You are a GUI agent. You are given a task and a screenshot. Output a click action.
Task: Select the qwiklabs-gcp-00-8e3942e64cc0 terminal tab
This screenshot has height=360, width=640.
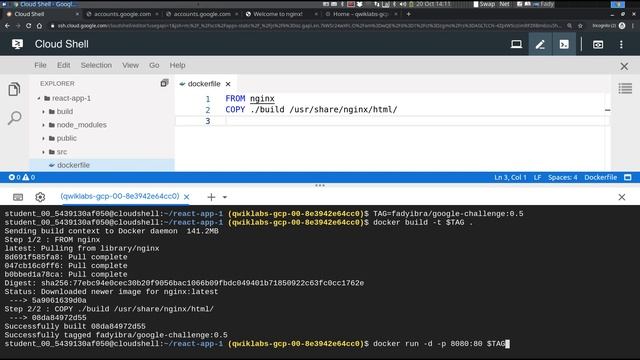(x=120, y=196)
